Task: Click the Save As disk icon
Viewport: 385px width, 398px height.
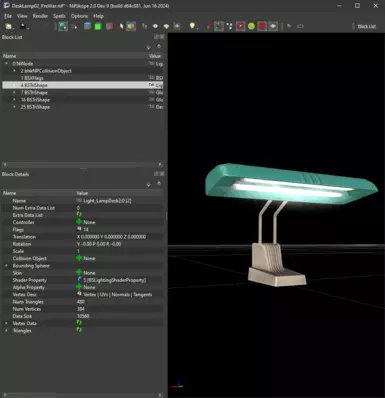Action: (23, 26)
